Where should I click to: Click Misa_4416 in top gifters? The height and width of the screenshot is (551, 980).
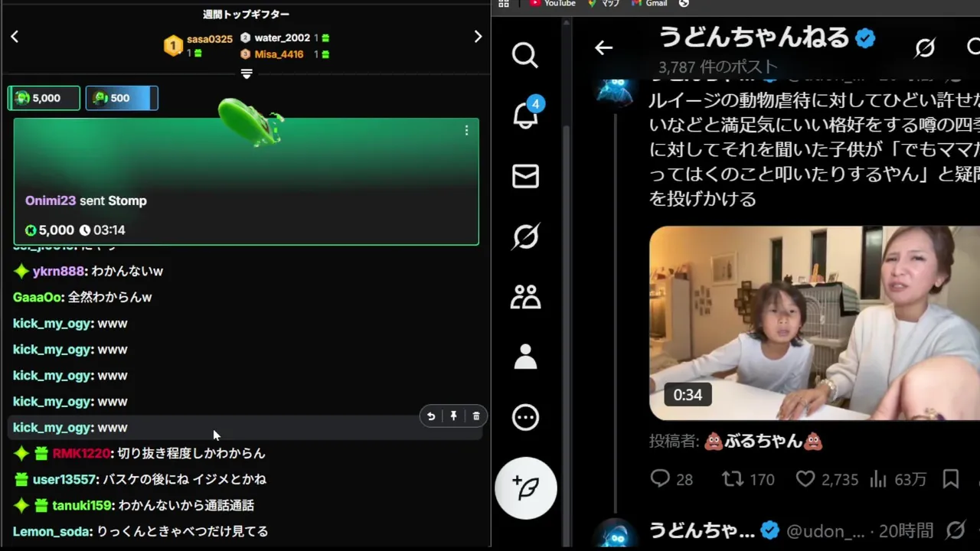[x=279, y=54]
